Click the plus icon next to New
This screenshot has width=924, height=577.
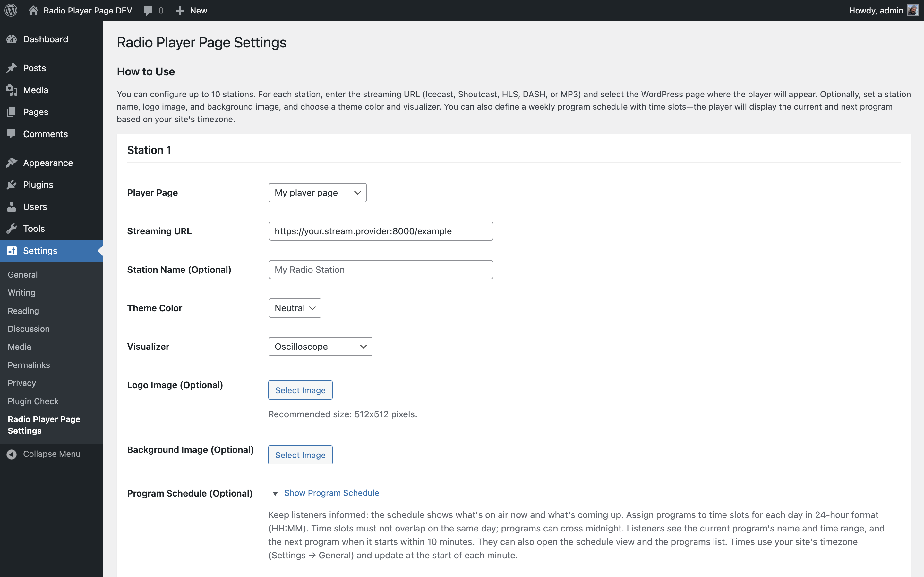tap(180, 10)
